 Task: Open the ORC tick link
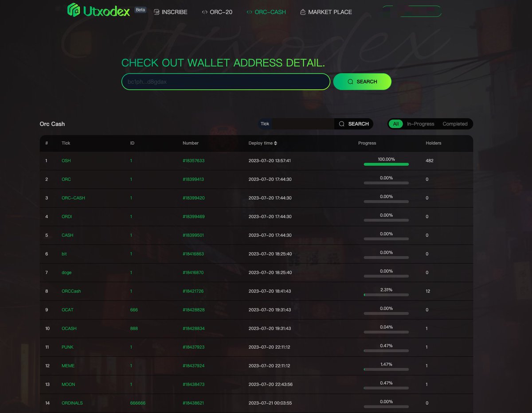point(66,179)
